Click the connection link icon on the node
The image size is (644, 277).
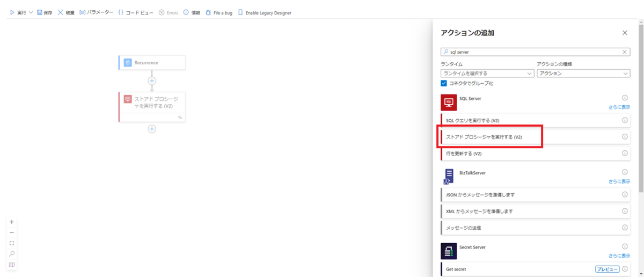(x=180, y=117)
